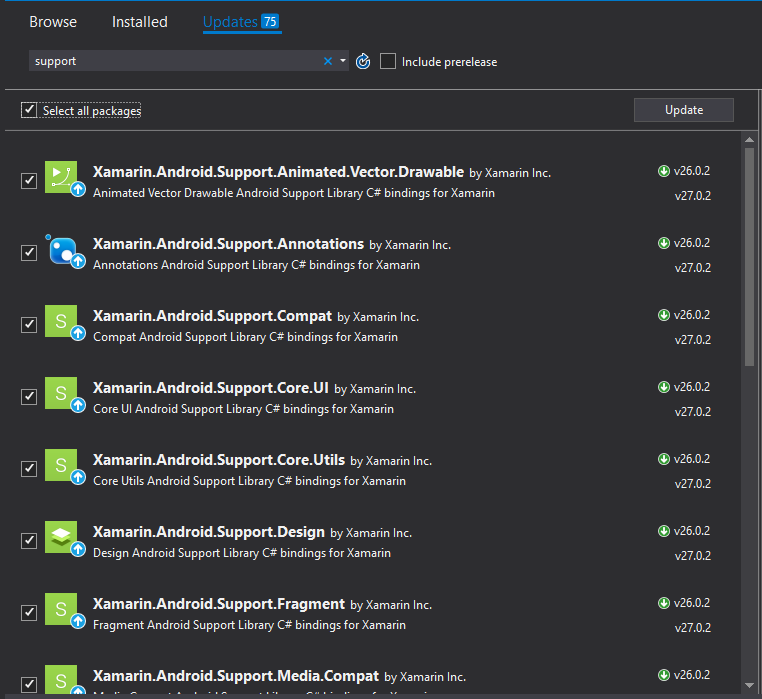Click the scrollbar down arrow
Image resolution: width=762 pixels, height=699 pixels.
[x=749, y=685]
